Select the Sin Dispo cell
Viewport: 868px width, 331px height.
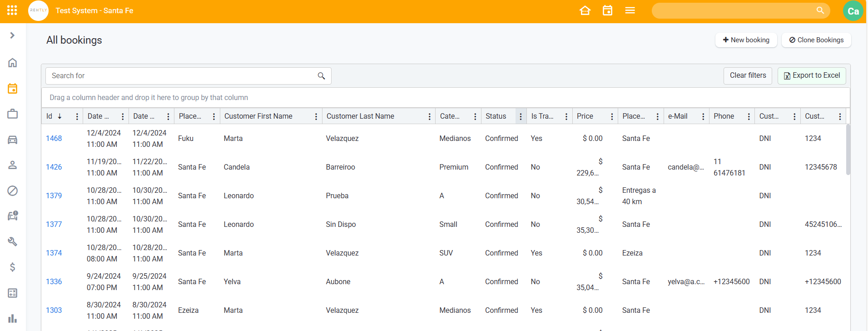pyautogui.click(x=341, y=224)
